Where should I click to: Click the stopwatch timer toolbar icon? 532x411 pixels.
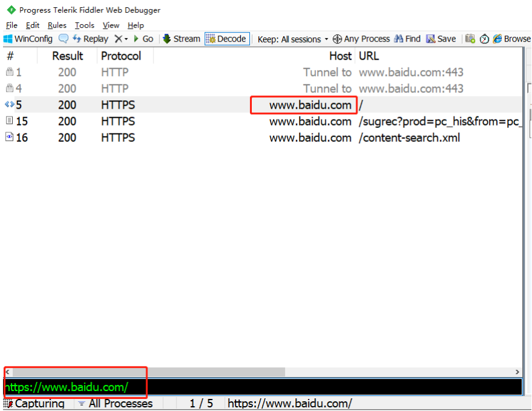pyautogui.click(x=484, y=39)
